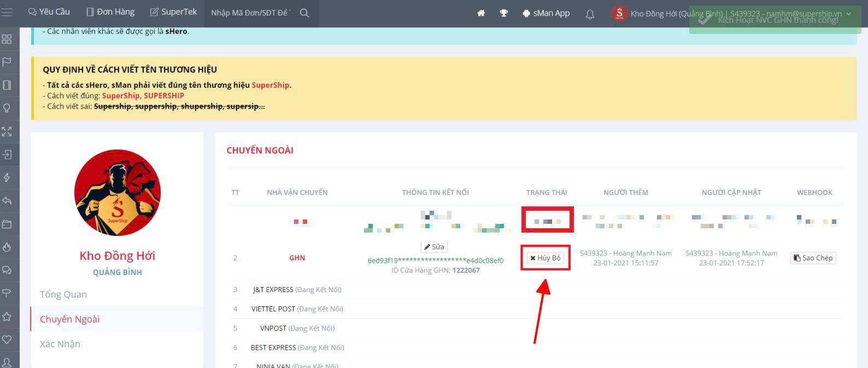Open notifications bell icon

click(x=590, y=14)
